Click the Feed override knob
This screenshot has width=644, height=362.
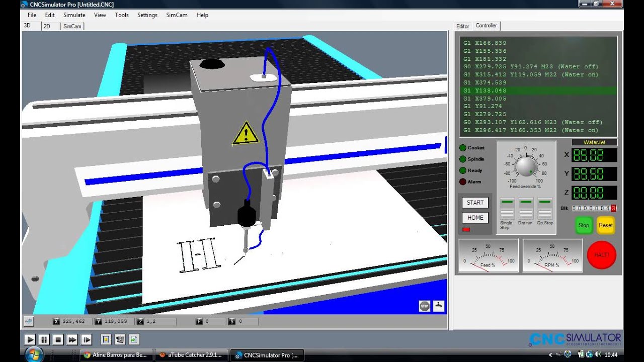coord(526,166)
